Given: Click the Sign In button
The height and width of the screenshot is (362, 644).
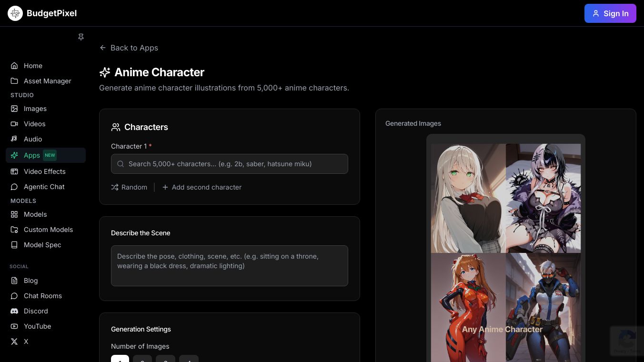Looking at the screenshot, I should pyautogui.click(x=610, y=13).
